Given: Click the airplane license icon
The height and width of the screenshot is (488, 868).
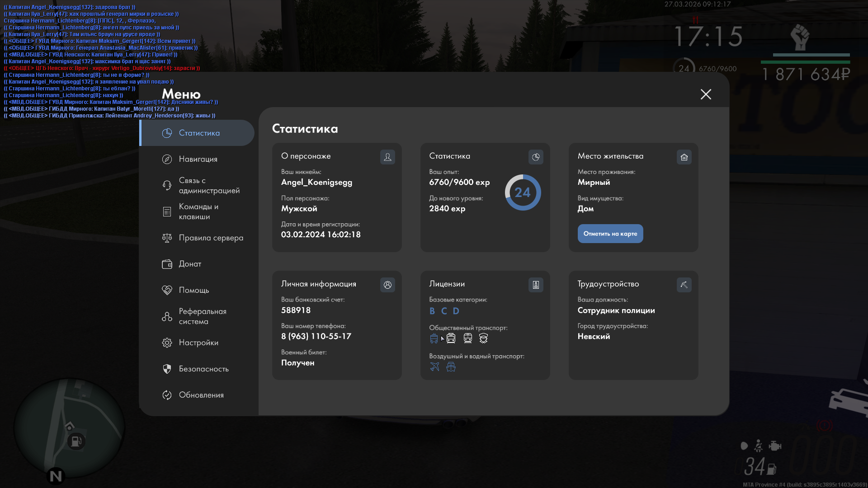Looking at the screenshot, I should [434, 366].
